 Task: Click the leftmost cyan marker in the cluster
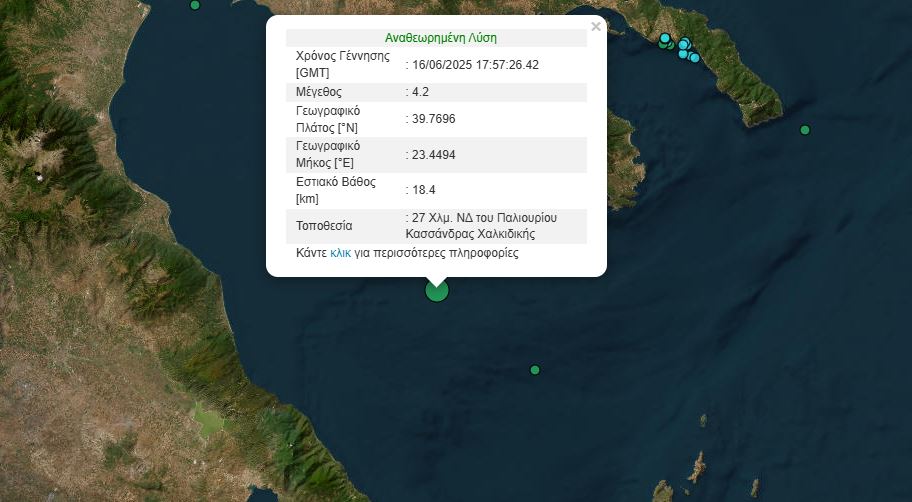(665, 39)
